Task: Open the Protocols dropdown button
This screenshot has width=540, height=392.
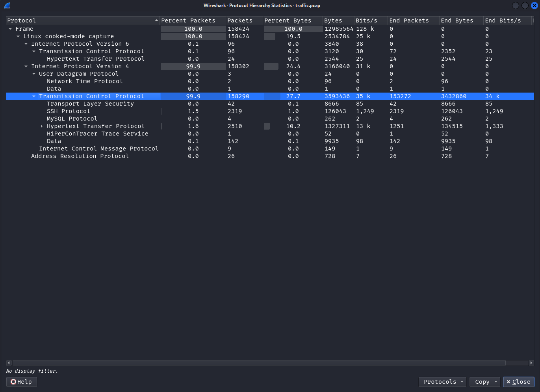Action: pos(442,382)
